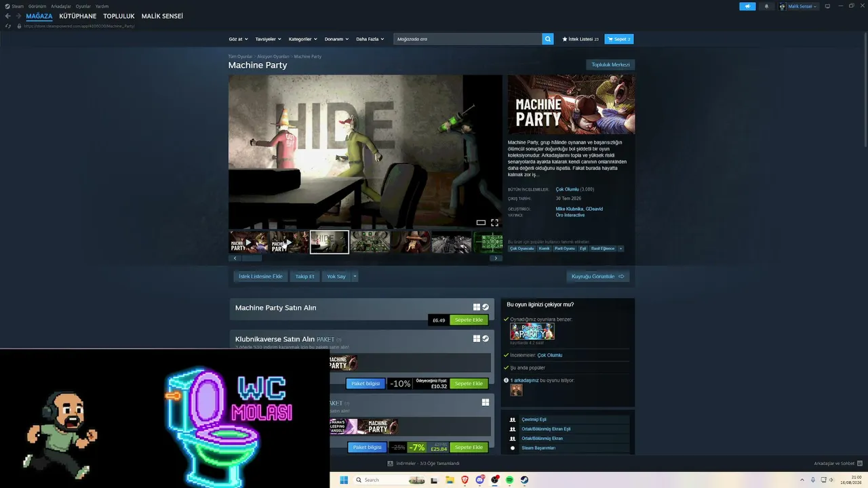Click the store search magnifier button

coord(548,39)
